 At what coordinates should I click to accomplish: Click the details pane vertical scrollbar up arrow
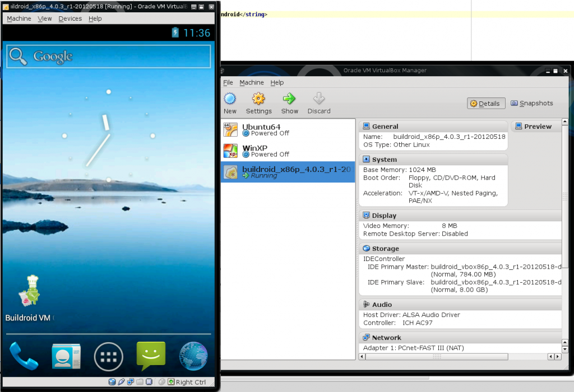565,122
